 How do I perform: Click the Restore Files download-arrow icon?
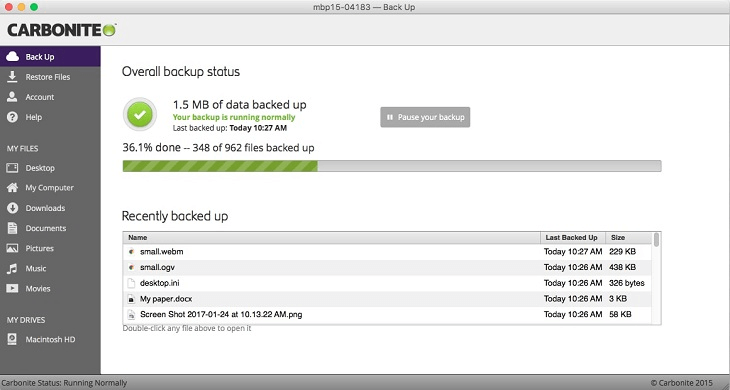pyautogui.click(x=13, y=77)
